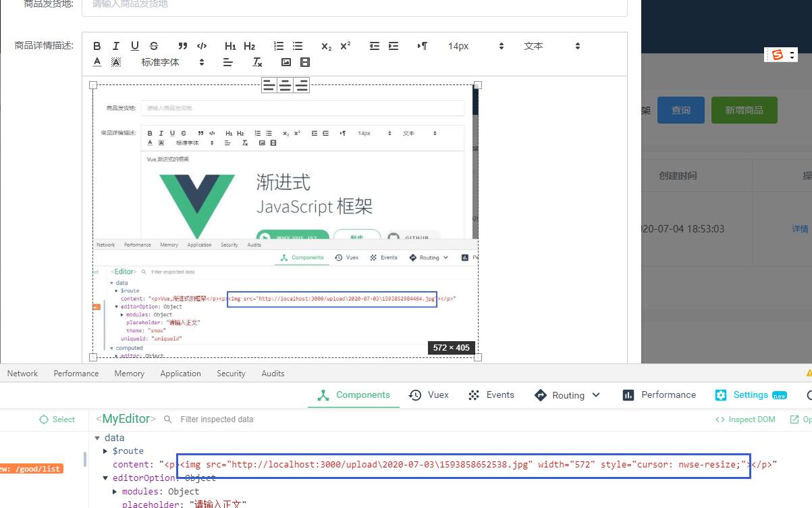The image size is (812, 508).
Task: Apply subscript formatting
Action: click(325, 47)
